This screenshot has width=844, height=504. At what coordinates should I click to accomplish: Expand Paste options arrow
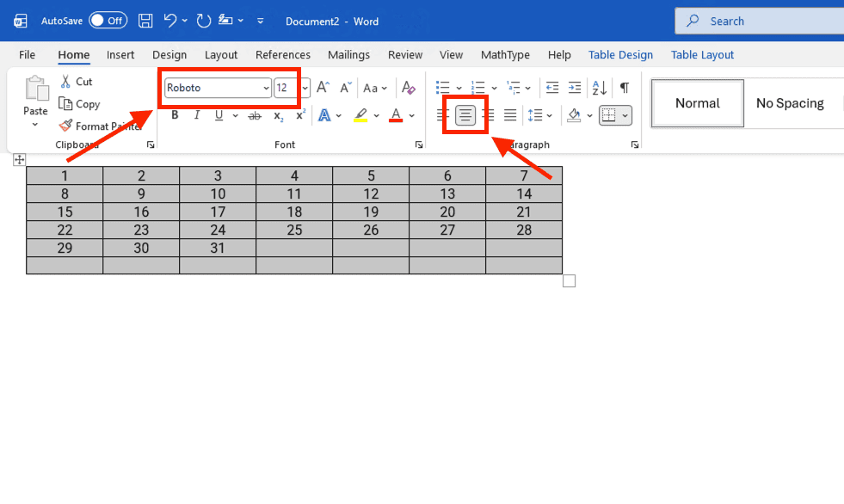(35, 125)
